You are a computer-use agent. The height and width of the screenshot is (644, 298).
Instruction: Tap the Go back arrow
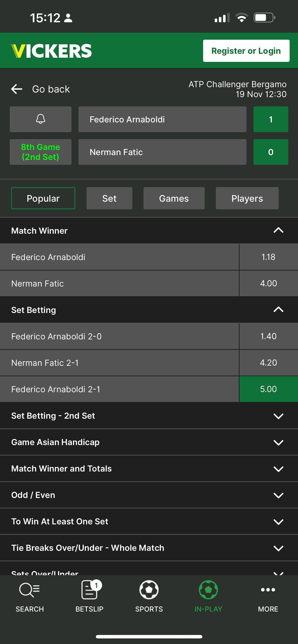[x=17, y=89]
